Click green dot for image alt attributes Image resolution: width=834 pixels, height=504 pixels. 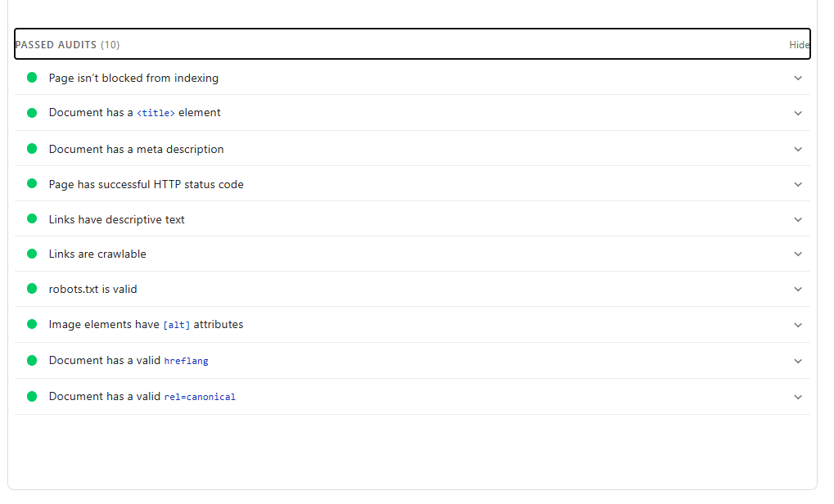point(32,324)
